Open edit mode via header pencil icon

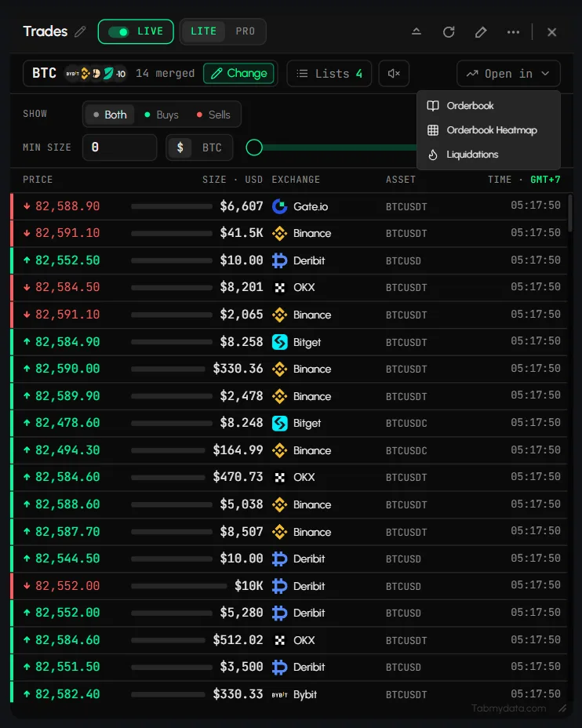pyautogui.click(x=481, y=32)
